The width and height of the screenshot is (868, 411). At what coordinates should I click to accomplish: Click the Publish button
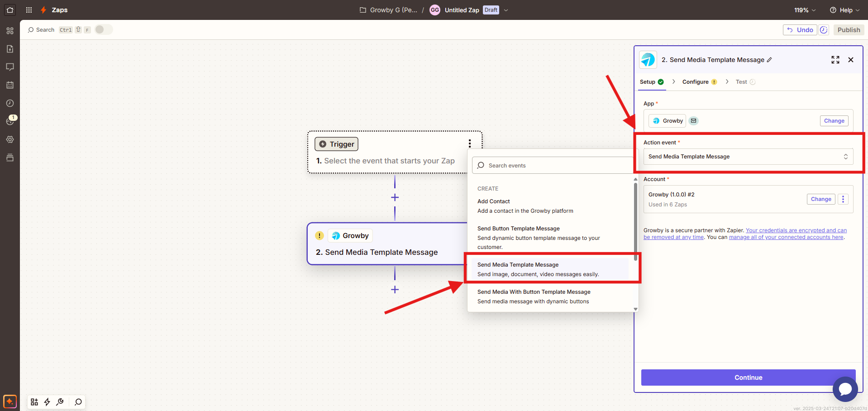849,30
